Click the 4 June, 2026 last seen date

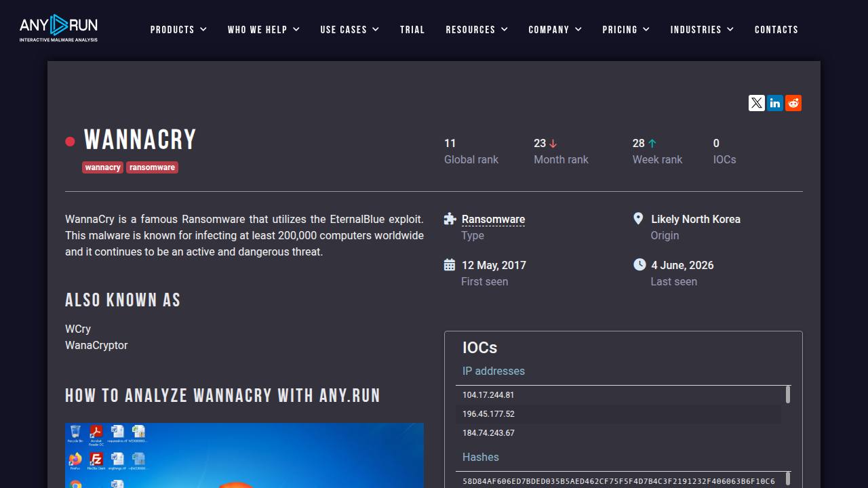click(682, 266)
